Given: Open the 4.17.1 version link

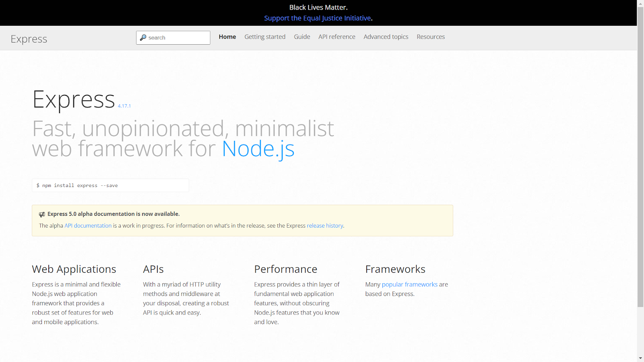Looking at the screenshot, I should click(124, 106).
